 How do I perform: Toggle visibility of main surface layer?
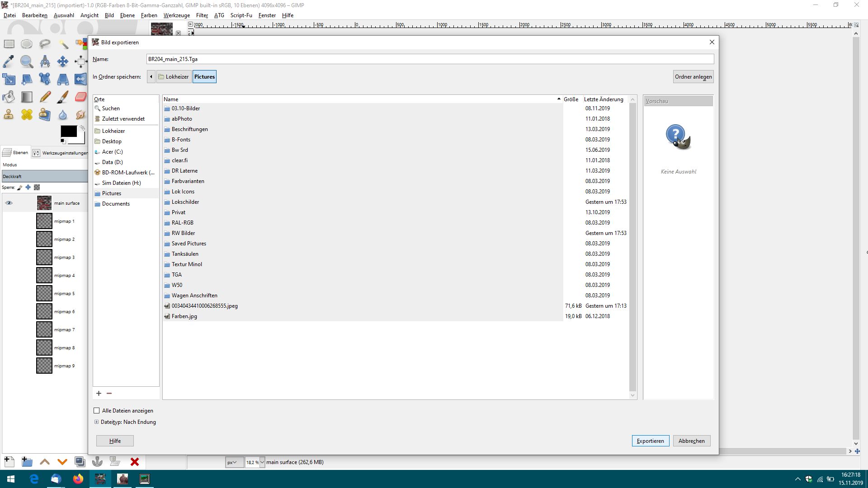(9, 203)
